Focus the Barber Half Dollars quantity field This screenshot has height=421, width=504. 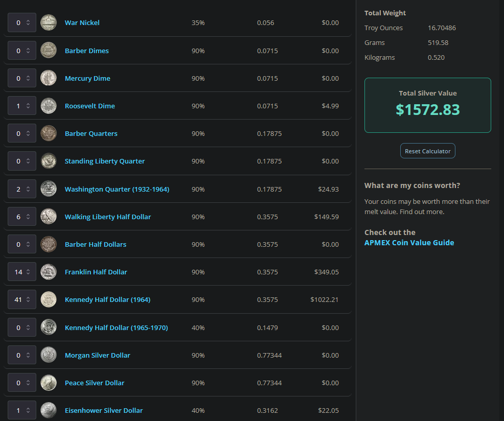click(21, 244)
